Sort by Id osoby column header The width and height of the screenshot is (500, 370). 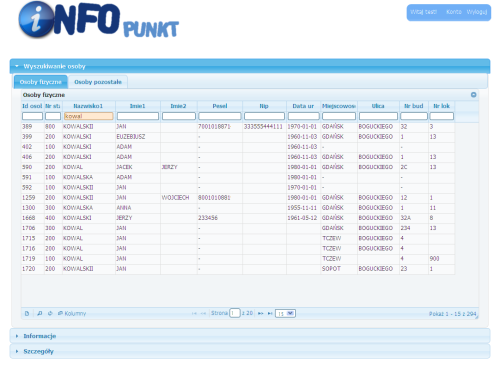coord(32,106)
